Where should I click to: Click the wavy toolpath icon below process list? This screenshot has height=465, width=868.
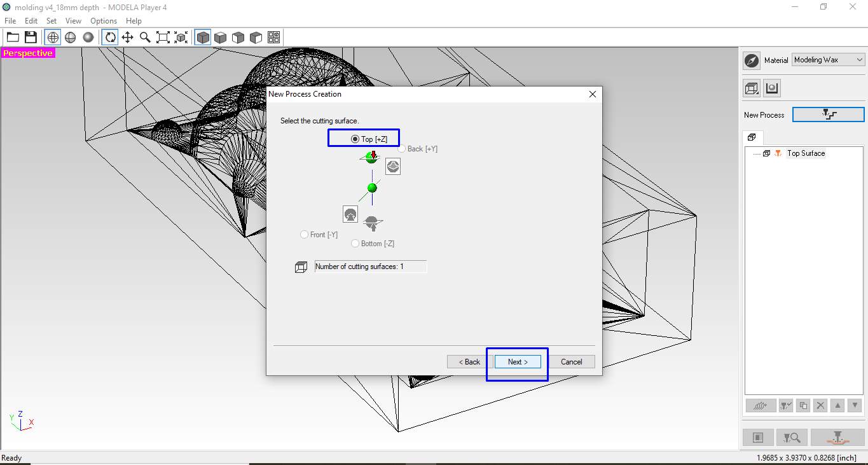761,405
